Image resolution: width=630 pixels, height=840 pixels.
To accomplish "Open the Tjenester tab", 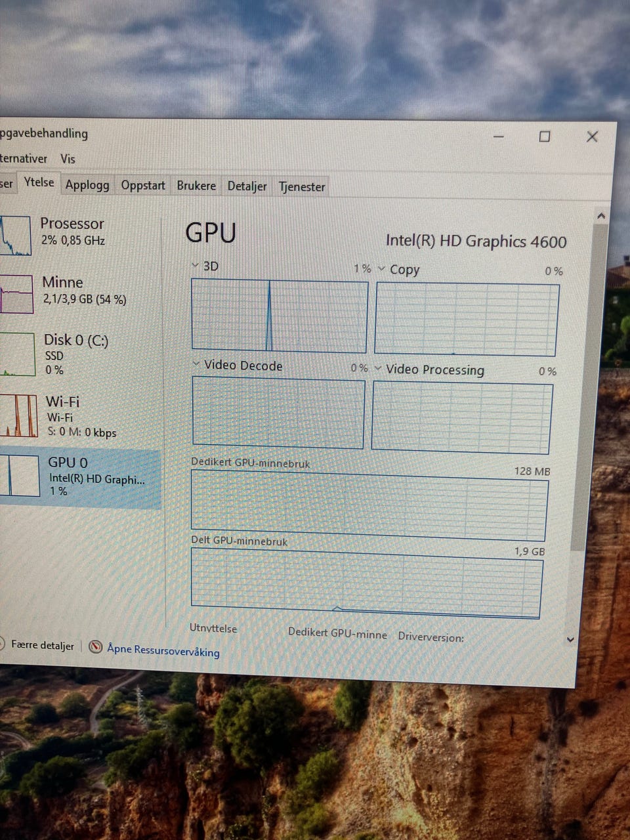I will coord(302,187).
